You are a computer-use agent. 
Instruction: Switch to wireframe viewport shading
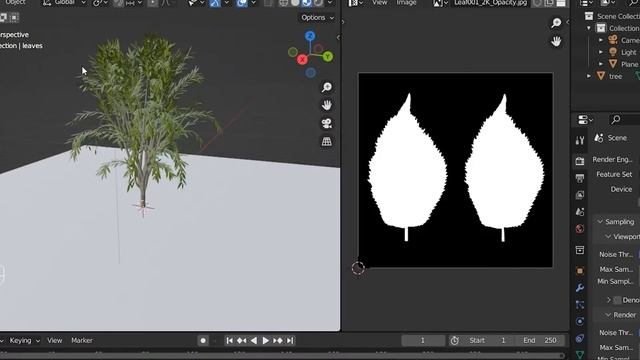[x=284, y=3]
